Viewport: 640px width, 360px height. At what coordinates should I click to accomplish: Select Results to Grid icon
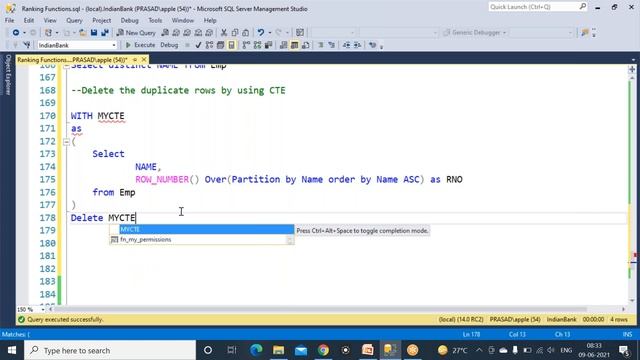(294, 45)
